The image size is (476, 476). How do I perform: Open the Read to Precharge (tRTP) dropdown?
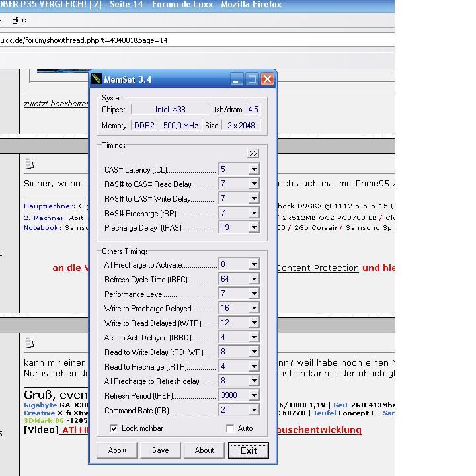coord(254,366)
